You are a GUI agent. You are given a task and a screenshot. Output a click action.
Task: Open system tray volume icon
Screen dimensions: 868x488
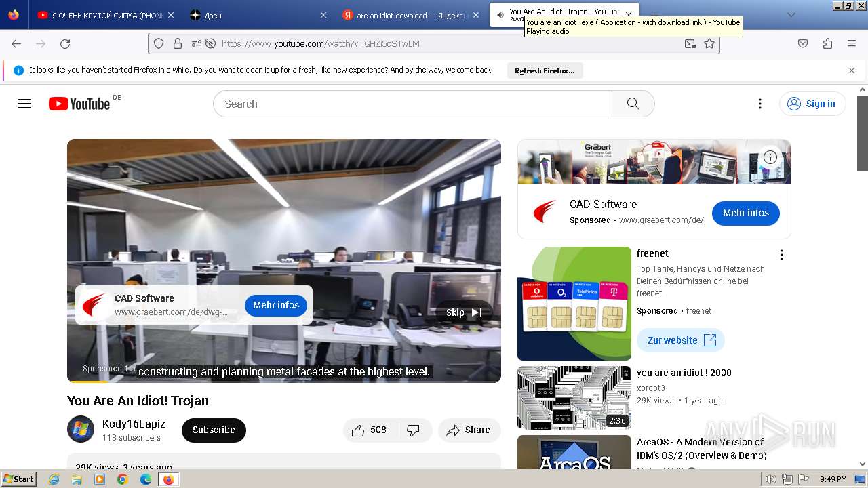click(771, 479)
